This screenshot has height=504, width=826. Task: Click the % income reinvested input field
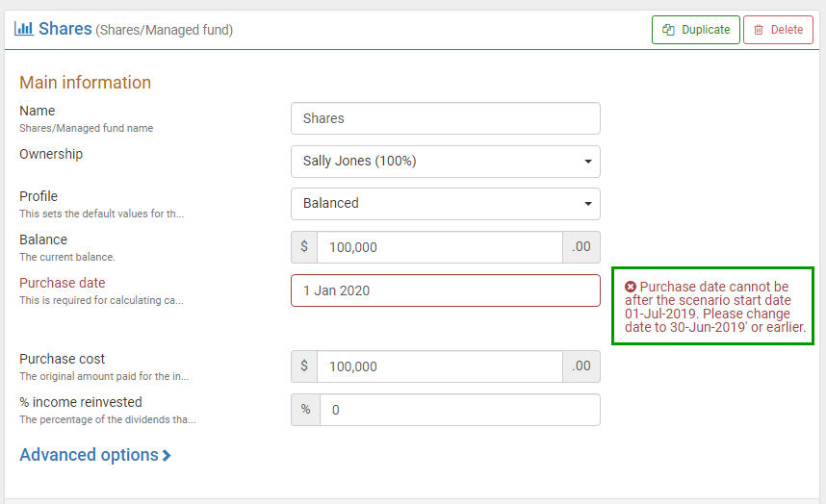[459, 410]
